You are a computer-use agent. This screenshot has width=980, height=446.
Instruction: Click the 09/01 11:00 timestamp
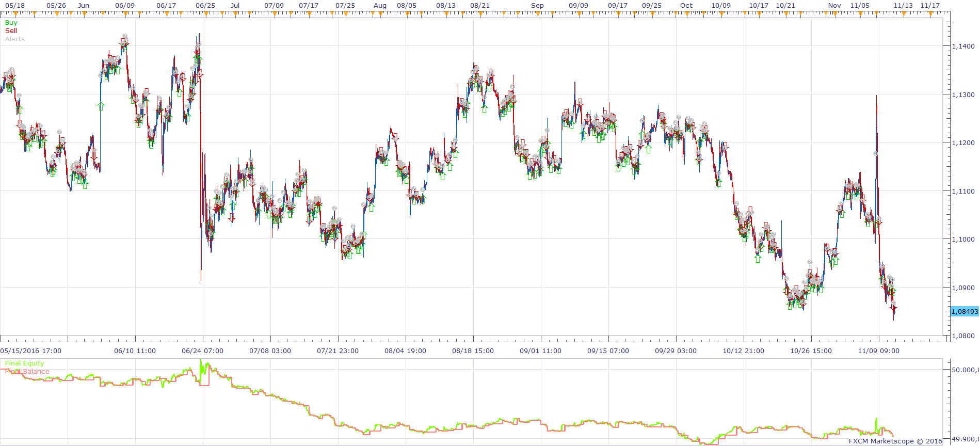[540, 351]
